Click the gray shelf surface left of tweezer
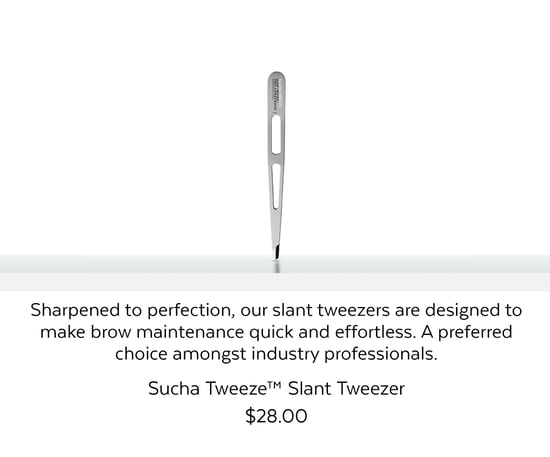 point(135,264)
